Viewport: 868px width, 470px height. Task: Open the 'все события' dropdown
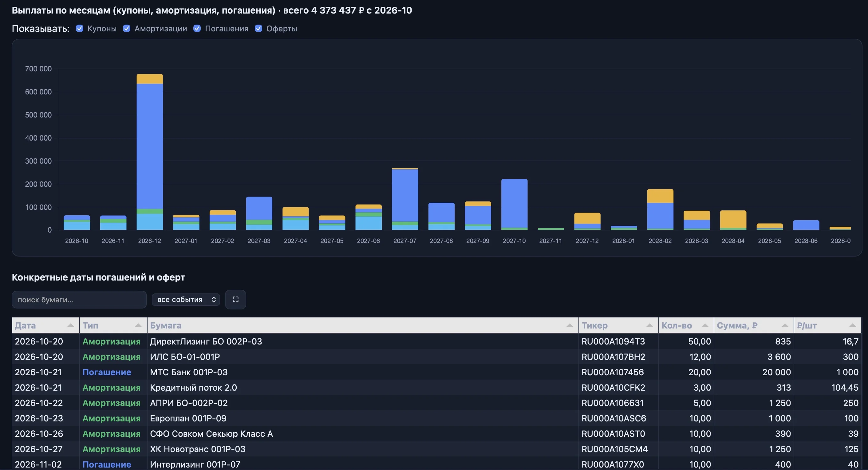coord(186,299)
